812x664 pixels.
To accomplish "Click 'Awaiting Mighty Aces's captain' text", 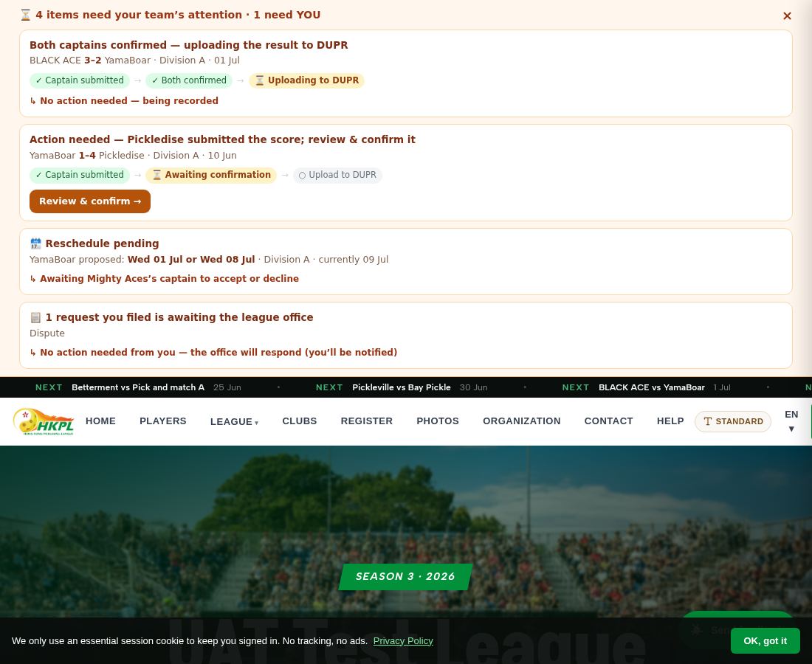I will 169,278.
